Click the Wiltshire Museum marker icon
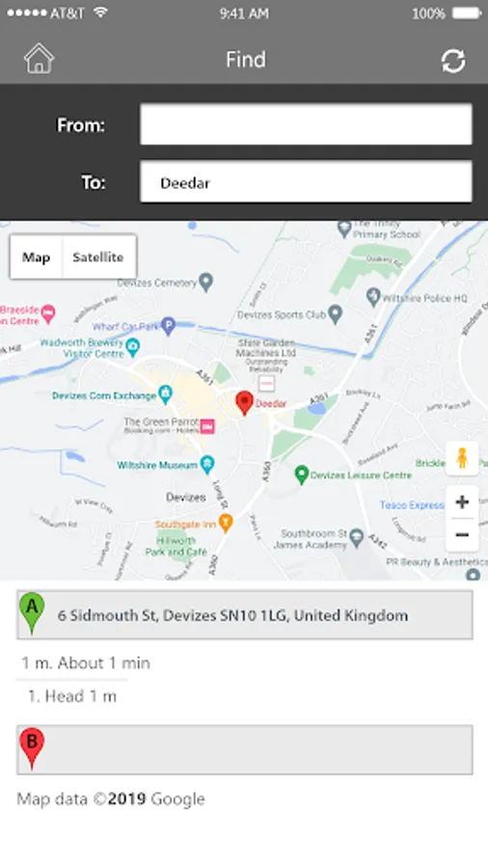Screen dimensions: 488x868 207,464
